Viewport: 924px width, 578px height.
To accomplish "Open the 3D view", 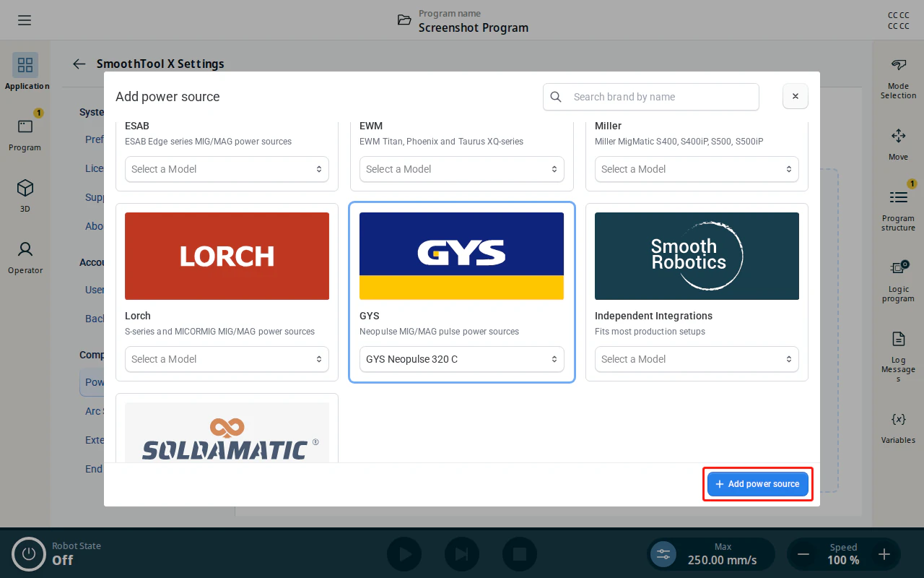I will (25, 195).
